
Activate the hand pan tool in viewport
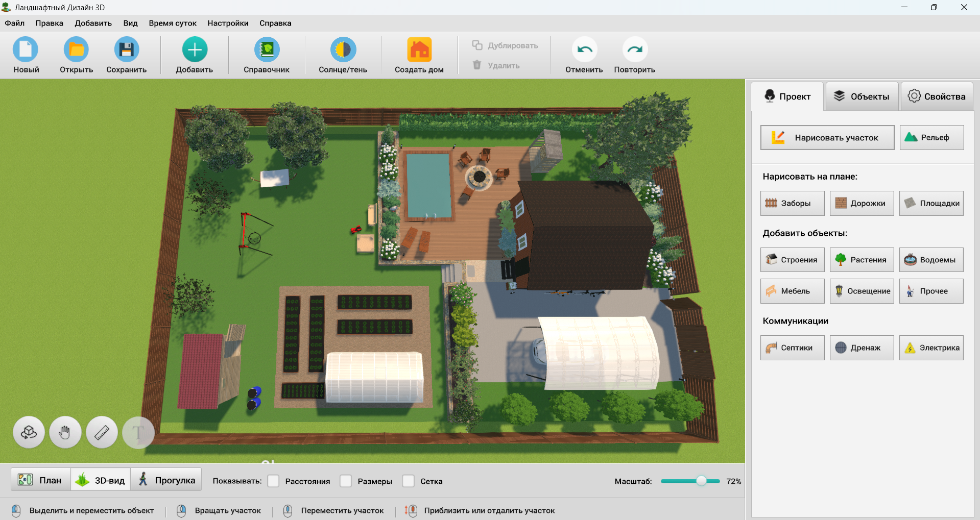[65, 433]
